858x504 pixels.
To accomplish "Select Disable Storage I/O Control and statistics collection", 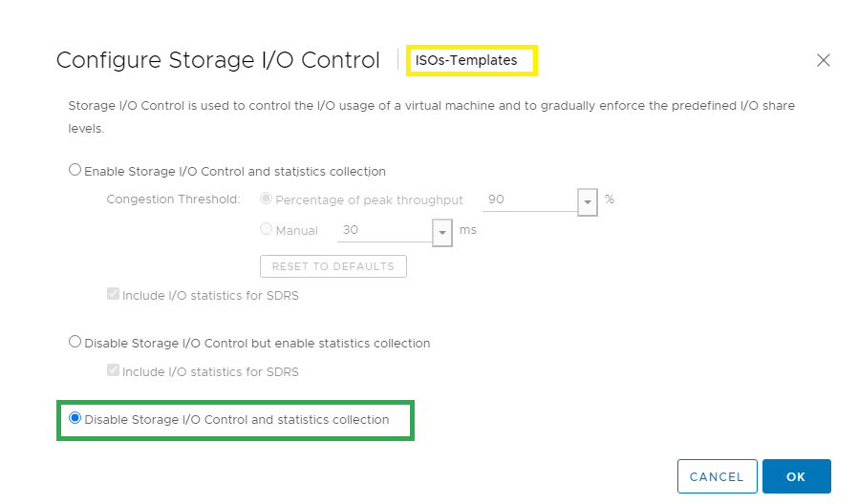I will (75, 418).
